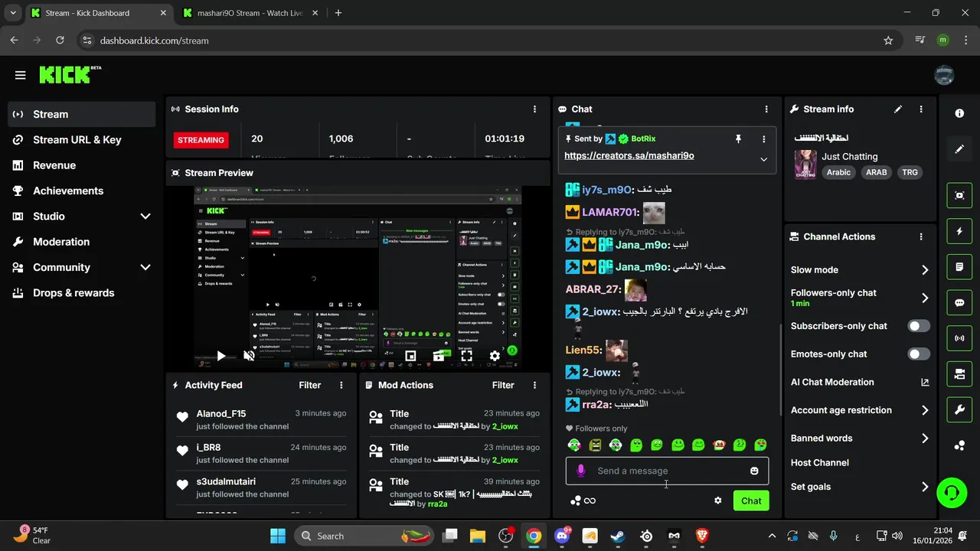Click the purple microphone icon in message box
980x551 pixels.
[x=580, y=471]
